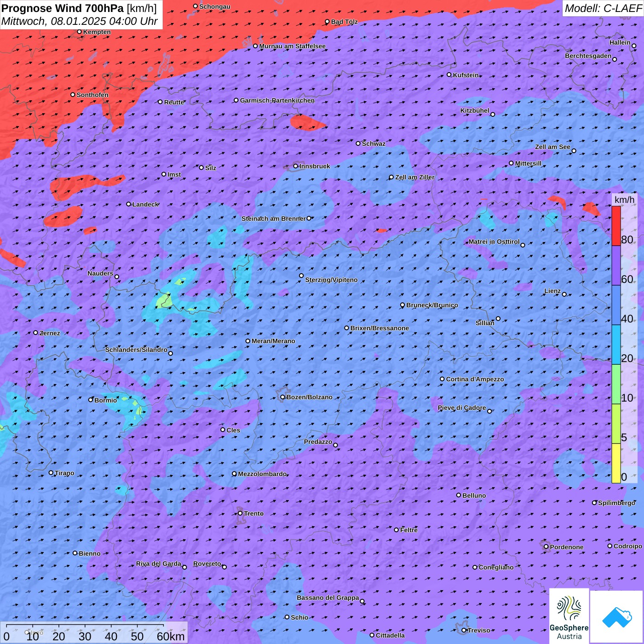Click the Bad Tölz label
Image resolution: width=644 pixels, height=644 pixels.
(345, 22)
